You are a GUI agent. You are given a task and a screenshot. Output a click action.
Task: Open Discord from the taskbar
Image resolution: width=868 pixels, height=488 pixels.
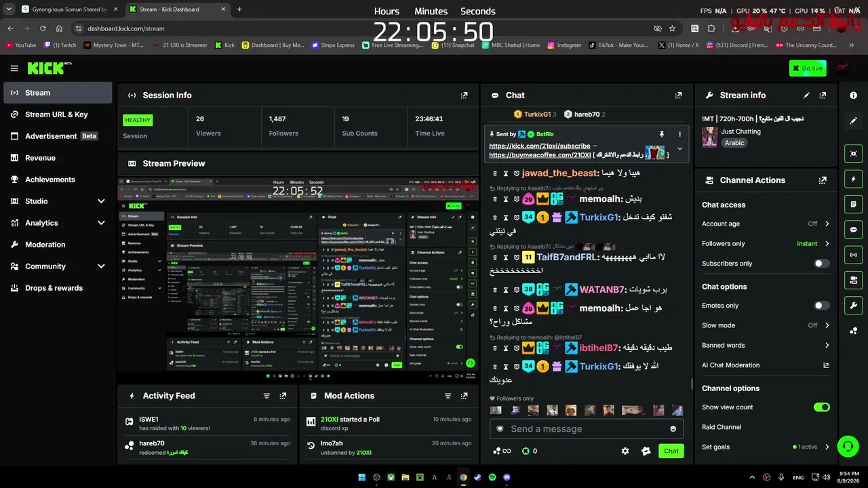[507, 477]
